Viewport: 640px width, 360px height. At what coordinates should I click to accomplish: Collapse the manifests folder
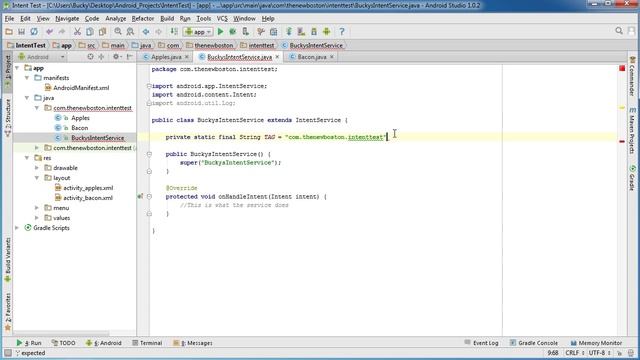tap(27, 78)
